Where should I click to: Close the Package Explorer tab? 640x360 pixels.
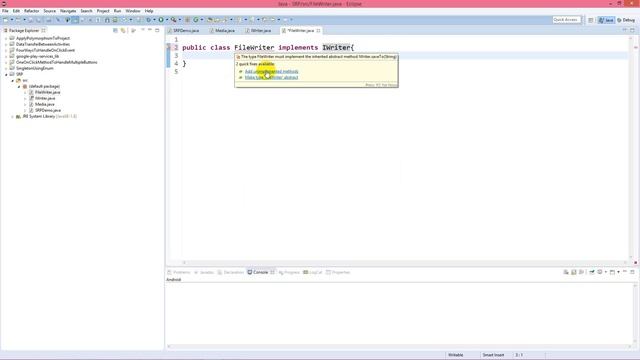tap(43, 31)
